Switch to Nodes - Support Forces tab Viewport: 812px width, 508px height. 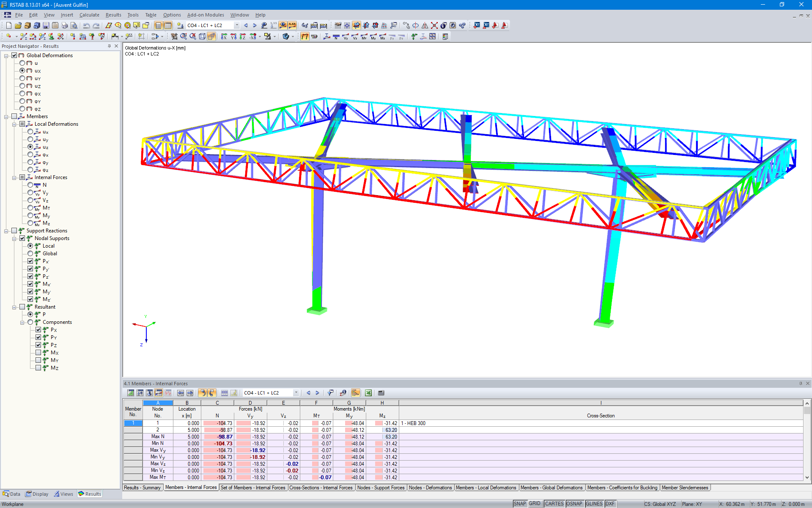(x=380, y=488)
